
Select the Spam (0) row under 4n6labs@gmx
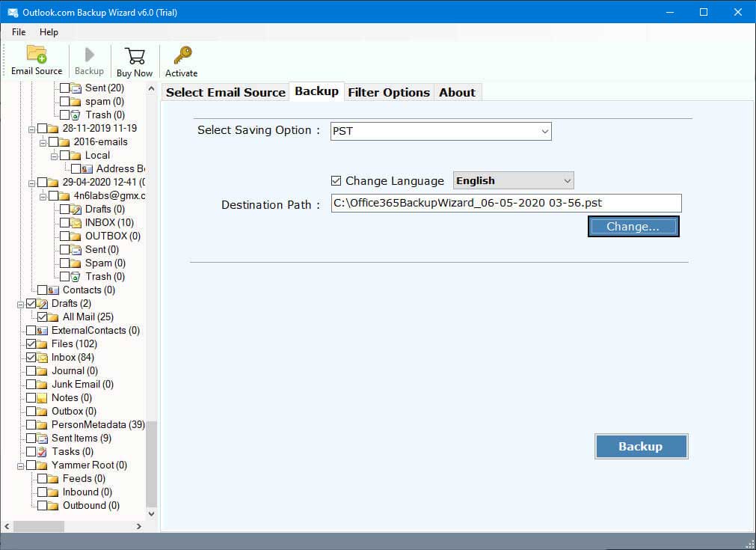pyautogui.click(x=105, y=263)
